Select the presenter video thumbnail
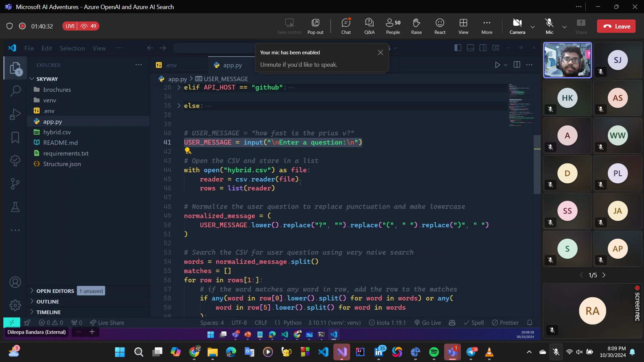Image resolution: width=644 pixels, height=362 pixels. tap(567, 60)
